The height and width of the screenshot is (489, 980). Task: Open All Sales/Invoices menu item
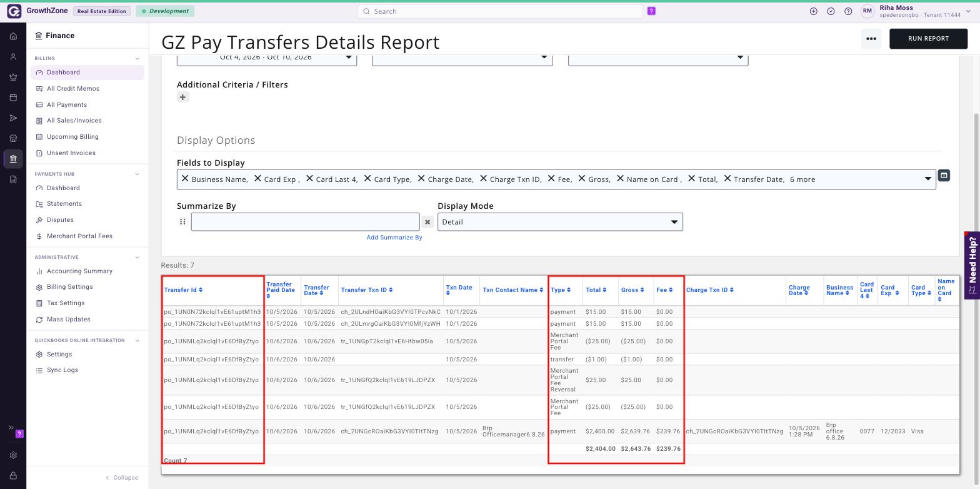(74, 121)
